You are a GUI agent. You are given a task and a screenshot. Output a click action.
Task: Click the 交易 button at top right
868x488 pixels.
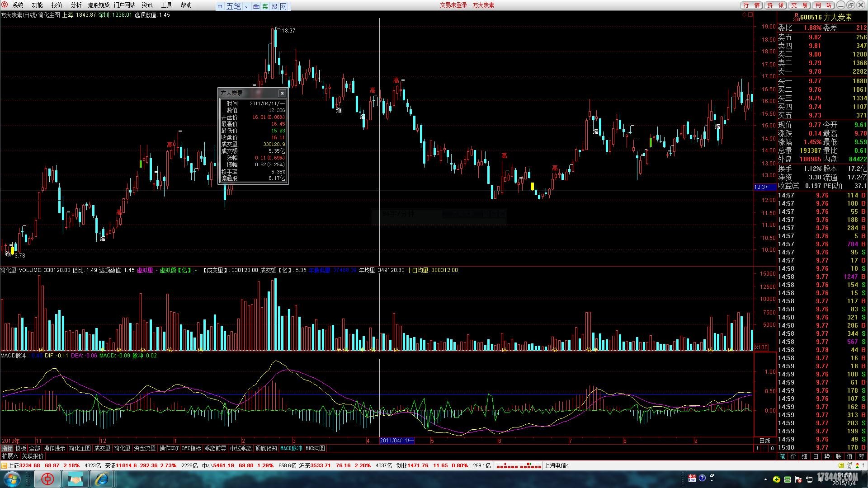point(800,5)
